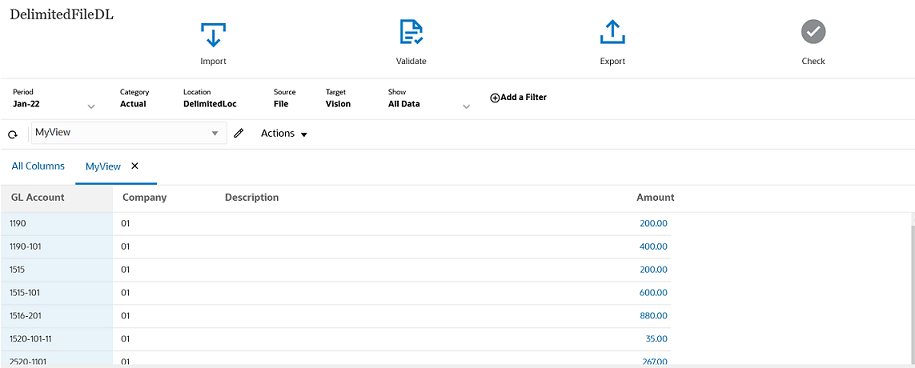Viewport: 915px width, 368px height.
Task: Click the Company column header
Action: [144, 197]
